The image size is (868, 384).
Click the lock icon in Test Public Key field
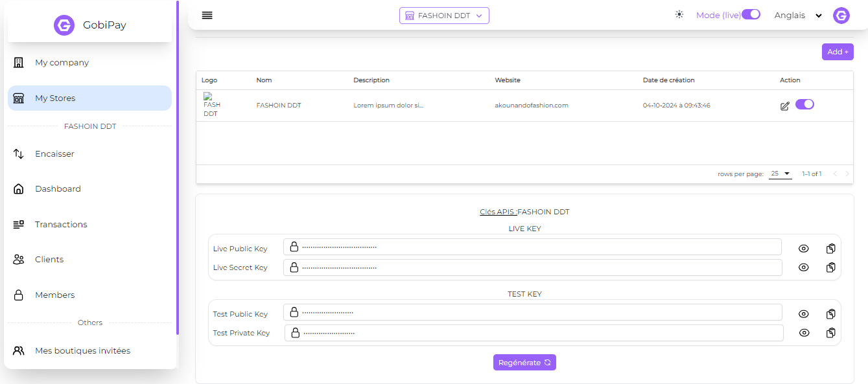(x=294, y=312)
